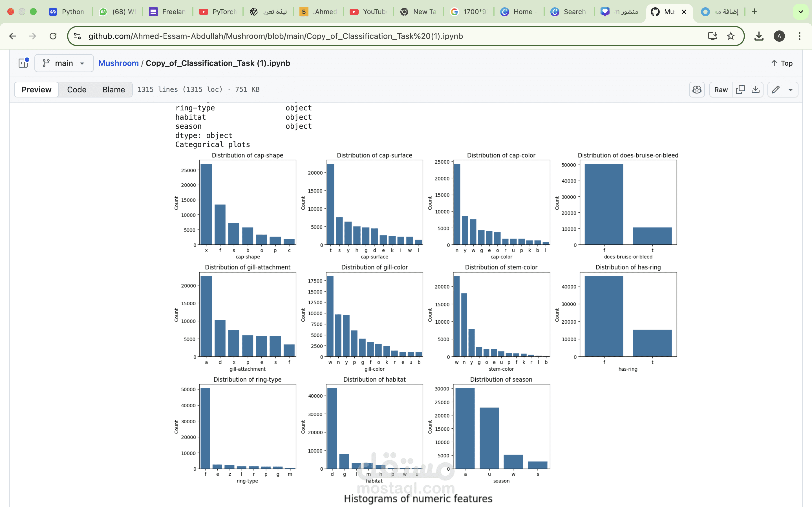Image resolution: width=812 pixels, height=507 pixels.
Task: Switch to the Code view
Action: (x=76, y=90)
